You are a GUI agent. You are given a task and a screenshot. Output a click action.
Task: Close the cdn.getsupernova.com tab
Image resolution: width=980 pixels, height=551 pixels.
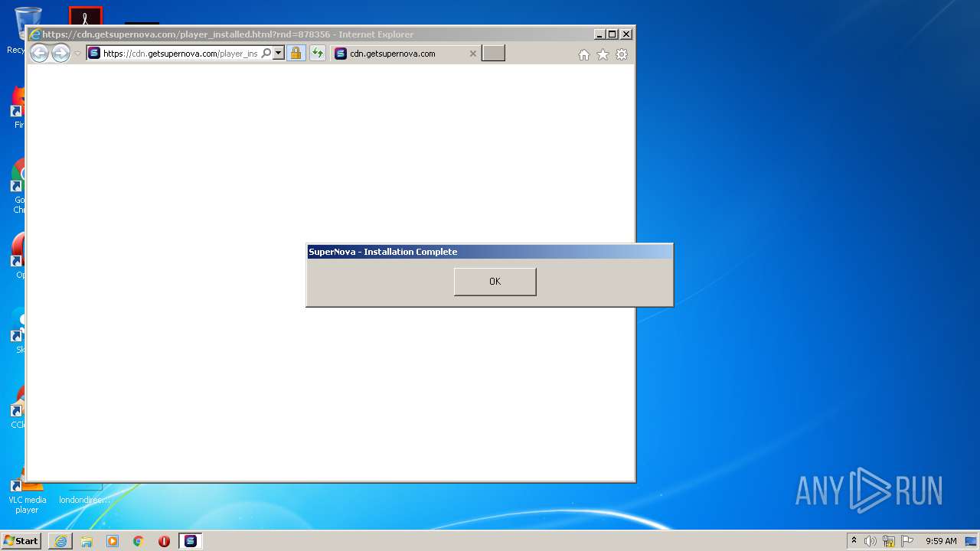[472, 54]
